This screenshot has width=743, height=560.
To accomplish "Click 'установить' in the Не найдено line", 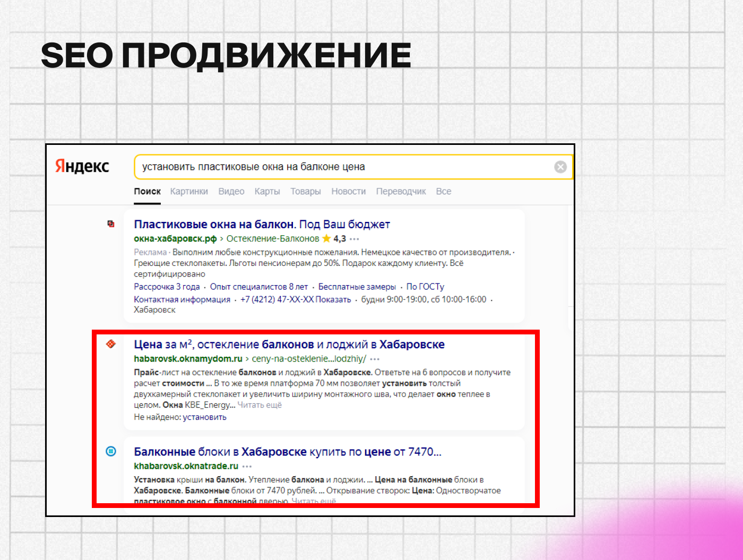I will 205,417.
